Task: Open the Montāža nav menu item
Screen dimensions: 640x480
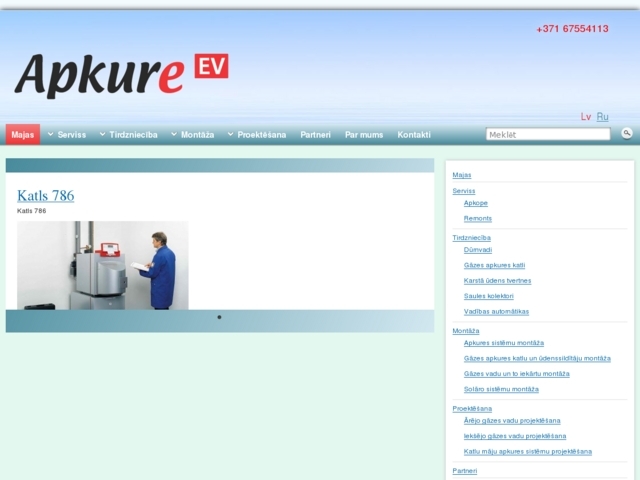Action: coord(198,135)
